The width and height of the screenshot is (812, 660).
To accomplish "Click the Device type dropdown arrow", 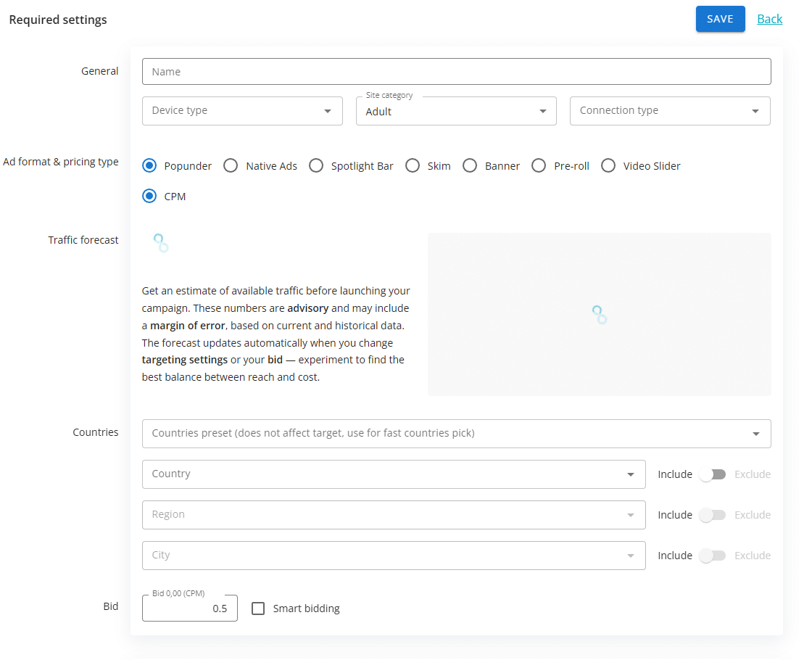I will (x=327, y=112).
